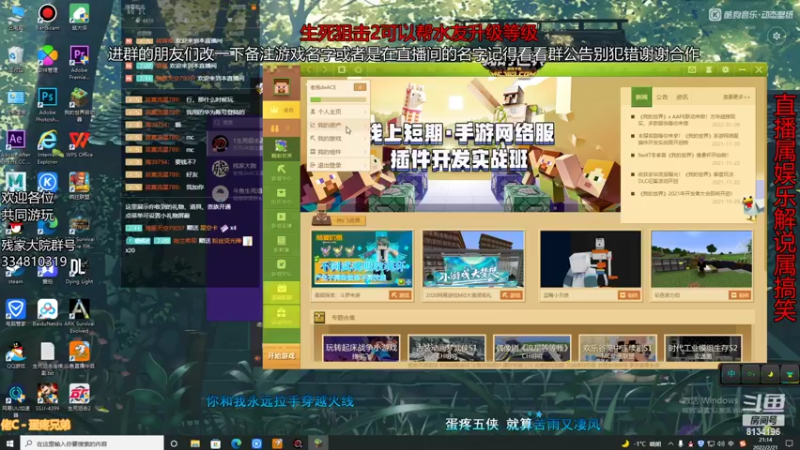This screenshot has height=450, width=800.
Task: Open File Explorer from taskbar
Action: coord(195,443)
